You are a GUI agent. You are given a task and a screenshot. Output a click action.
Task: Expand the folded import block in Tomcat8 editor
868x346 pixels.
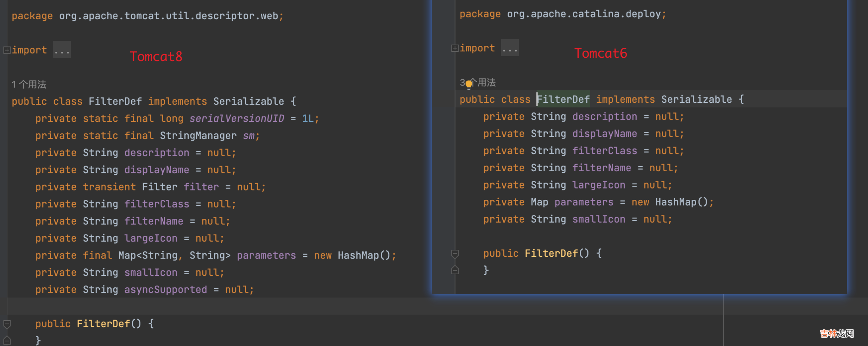(x=7, y=50)
